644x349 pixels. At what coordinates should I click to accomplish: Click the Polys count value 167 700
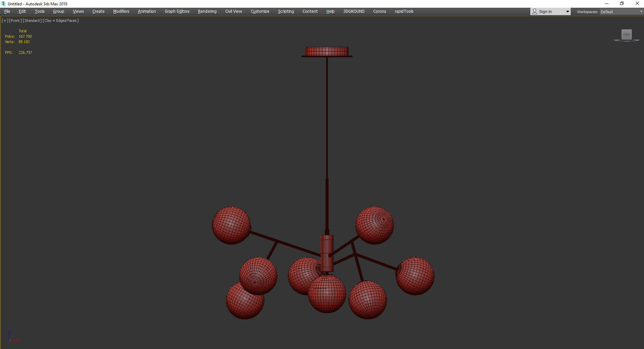coord(25,36)
